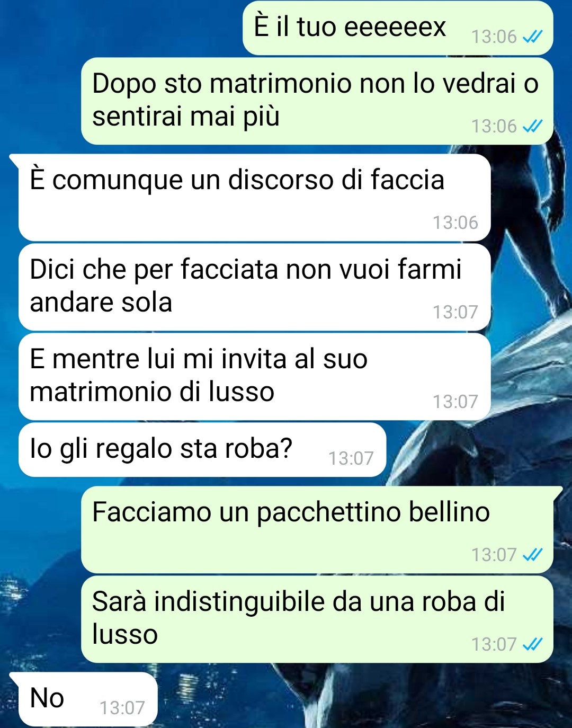Select message 'Dopo sto matrimonio non lo vedrai'
The width and height of the screenshot is (572, 728).
click(317, 101)
